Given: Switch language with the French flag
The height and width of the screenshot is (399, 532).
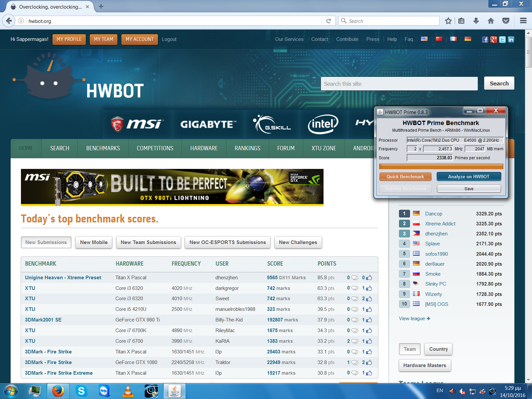Looking at the screenshot, I should (x=453, y=39).
